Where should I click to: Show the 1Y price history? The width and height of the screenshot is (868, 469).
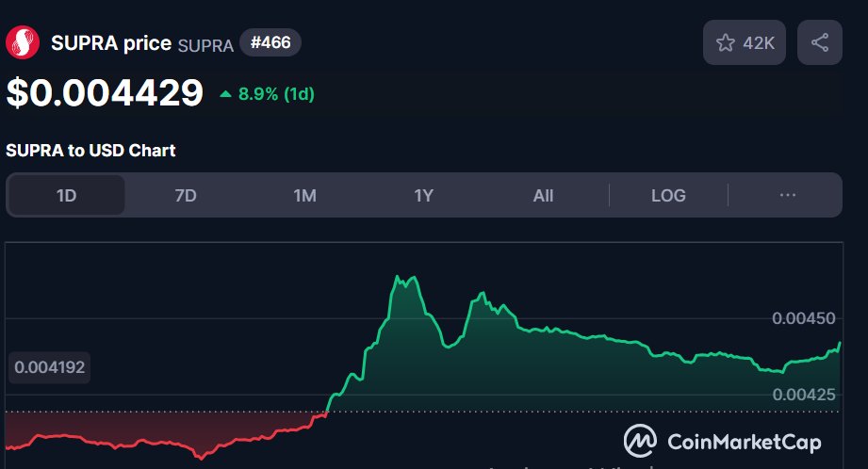(423, 195)
